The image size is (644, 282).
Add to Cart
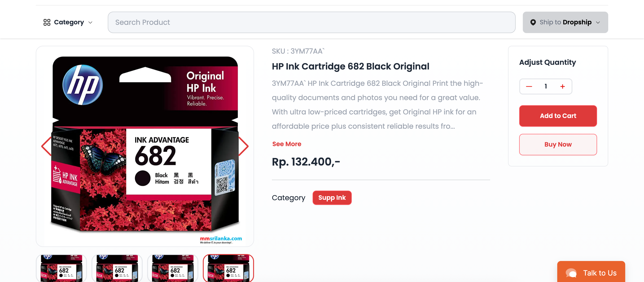coord(558,116)
